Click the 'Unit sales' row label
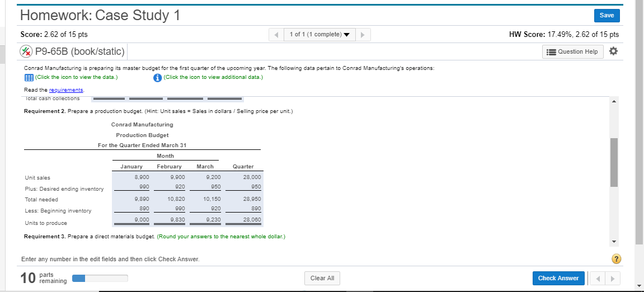Screen dimensions: 644x292 point(37,178)
